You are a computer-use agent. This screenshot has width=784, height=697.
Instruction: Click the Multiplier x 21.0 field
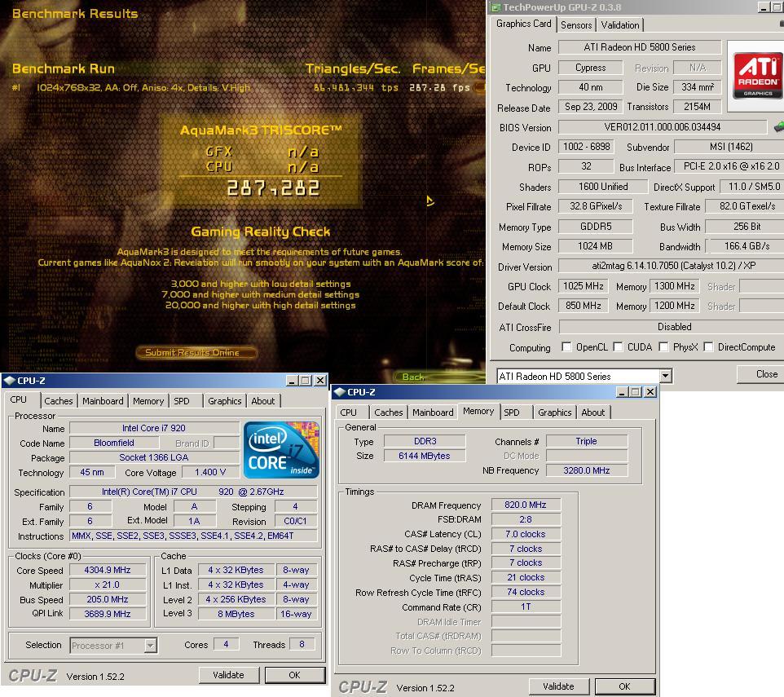pyautogui.click(x=108, y=585)
